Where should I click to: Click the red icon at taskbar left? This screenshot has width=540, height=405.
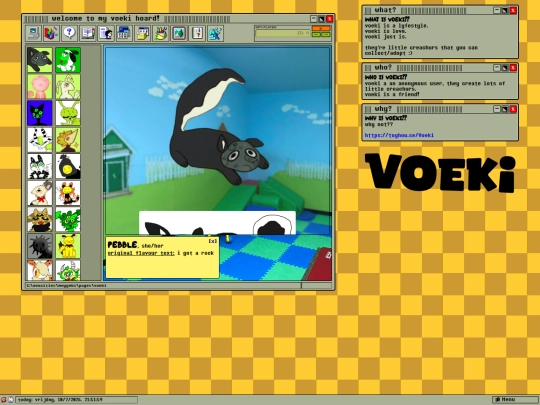[4, 399]
